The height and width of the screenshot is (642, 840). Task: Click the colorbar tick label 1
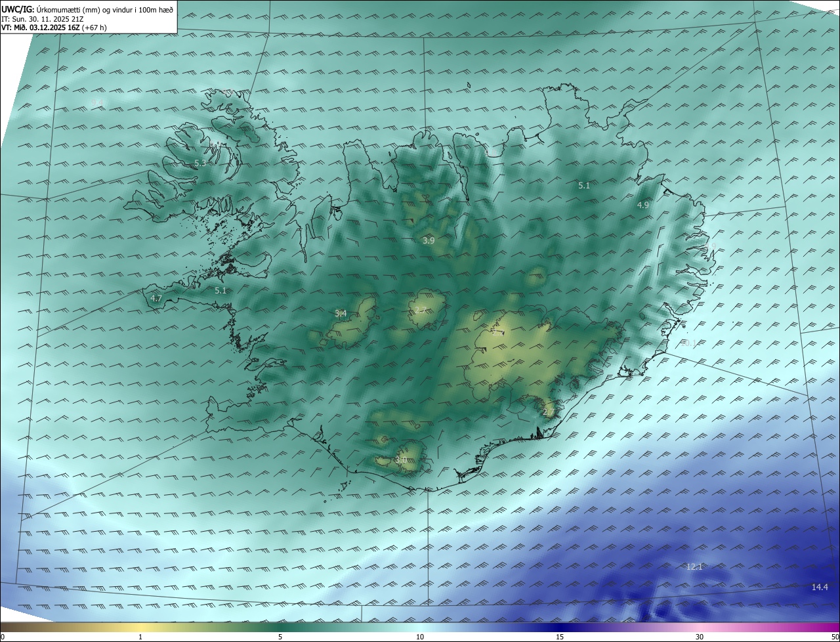140,637
